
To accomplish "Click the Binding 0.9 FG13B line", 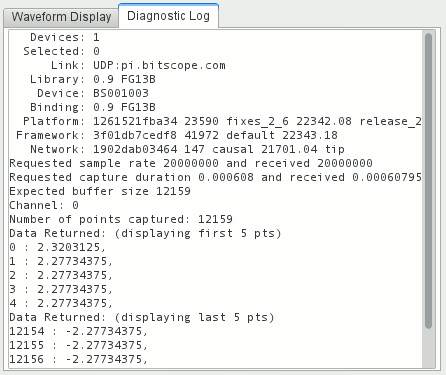I will point(93,107).
